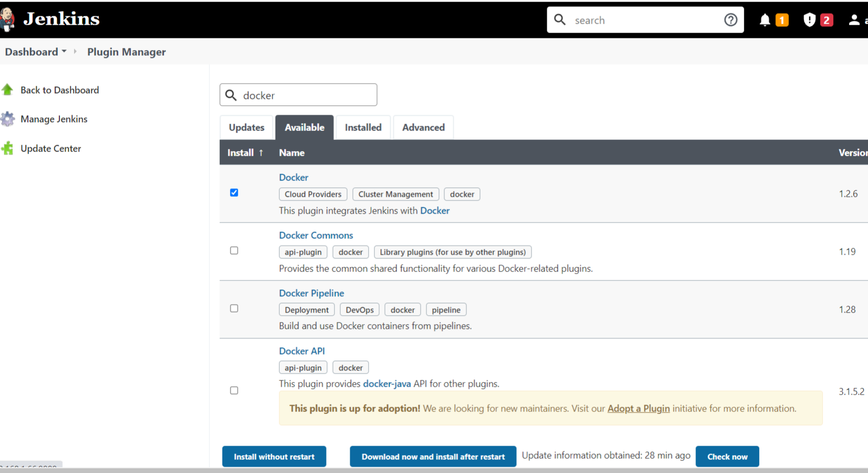Click the user profile icon
Viewport: 868px width, 473px height.
point(854,20)
